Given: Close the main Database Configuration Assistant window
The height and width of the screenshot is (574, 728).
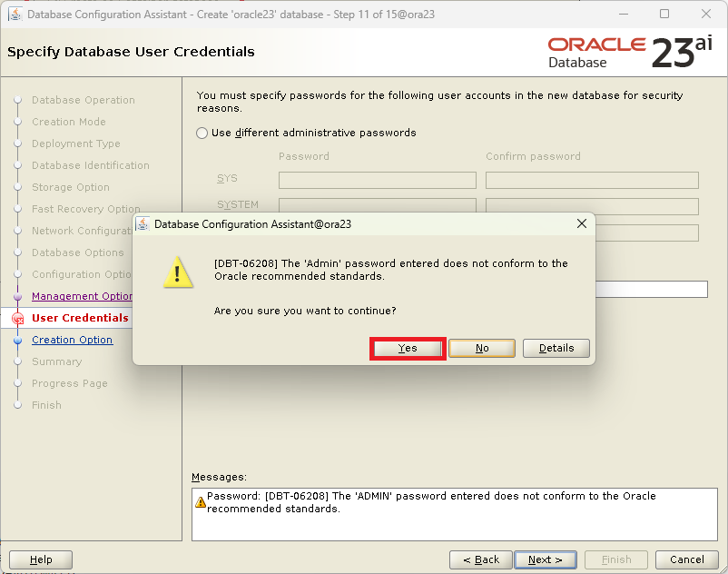Looking at the screenshot, I should pyautogui.click(x=706, y=15).
